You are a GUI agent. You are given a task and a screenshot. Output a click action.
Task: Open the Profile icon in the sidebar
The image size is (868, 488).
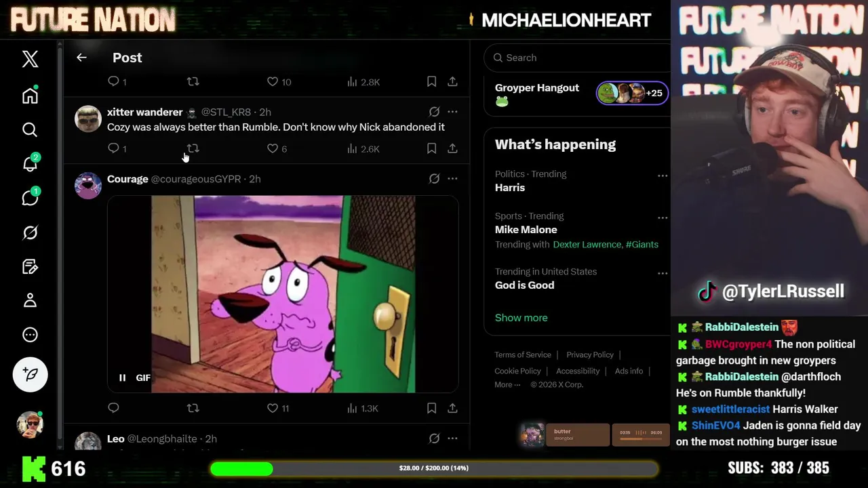[30, 300]
